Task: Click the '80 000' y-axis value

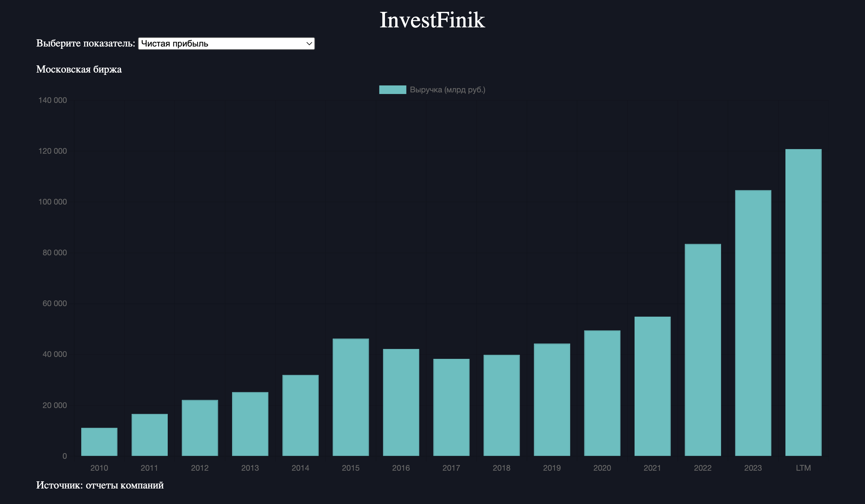Action: click(x=54, y=253)
